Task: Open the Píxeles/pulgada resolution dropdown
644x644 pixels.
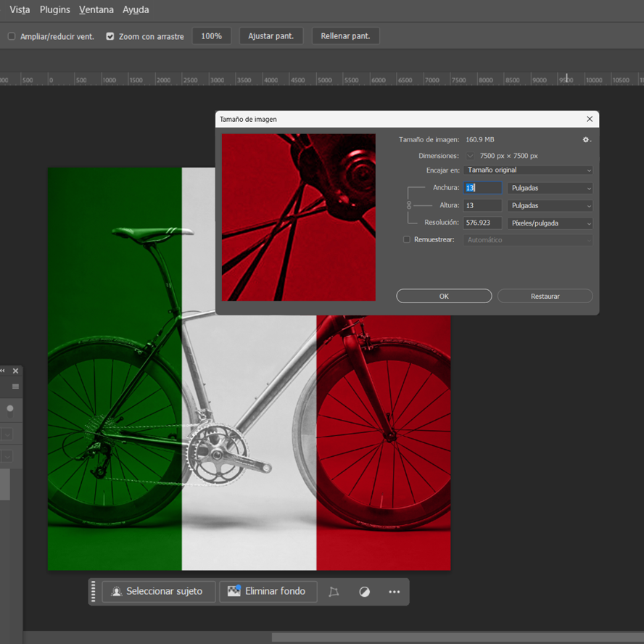Action: tap(550, 223)
